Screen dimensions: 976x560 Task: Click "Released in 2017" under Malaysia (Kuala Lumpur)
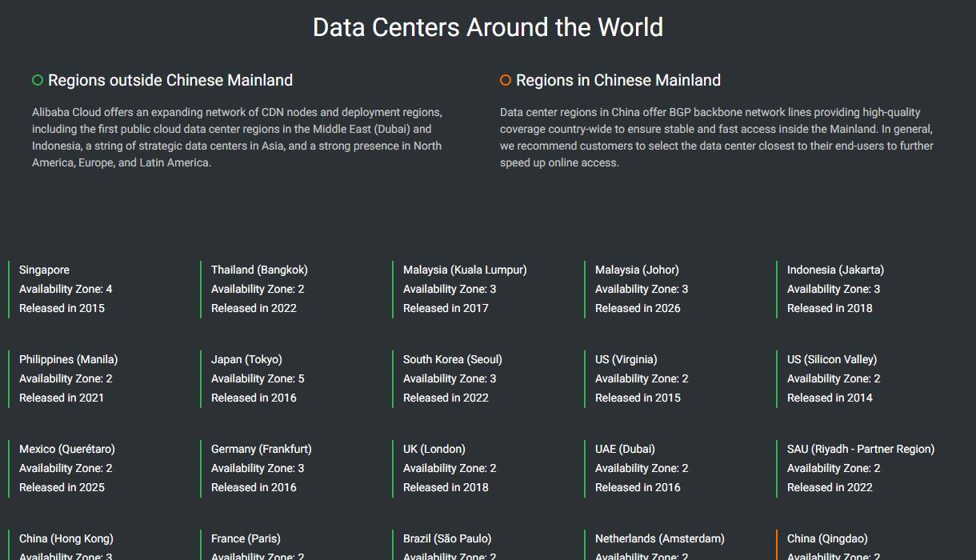click(446, 308)
